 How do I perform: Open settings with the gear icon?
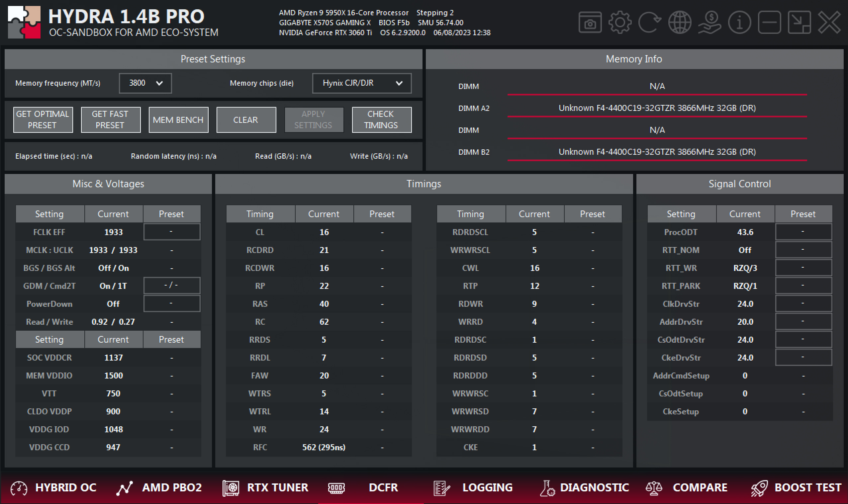tap(620, 23)
